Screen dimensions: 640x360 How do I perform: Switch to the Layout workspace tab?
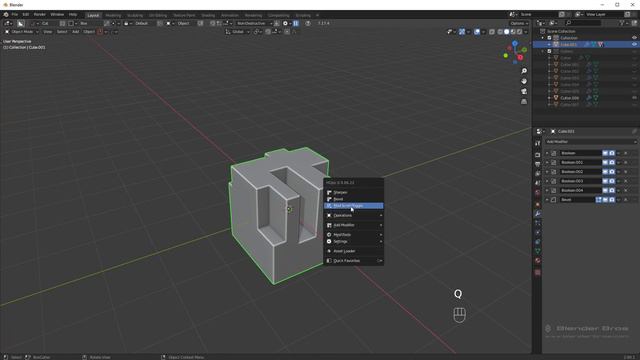click(x=93, y=15)
